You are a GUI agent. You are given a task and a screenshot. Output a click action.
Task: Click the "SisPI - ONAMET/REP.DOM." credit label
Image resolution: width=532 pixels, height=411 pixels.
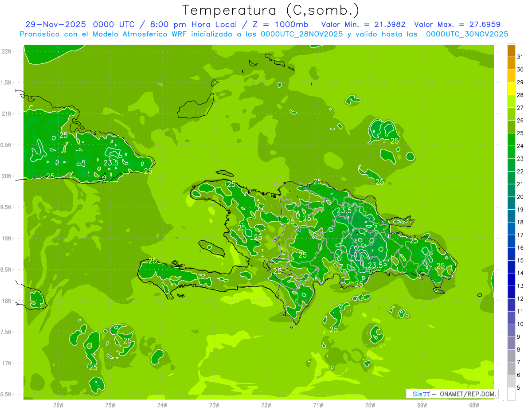click(452, 394)
